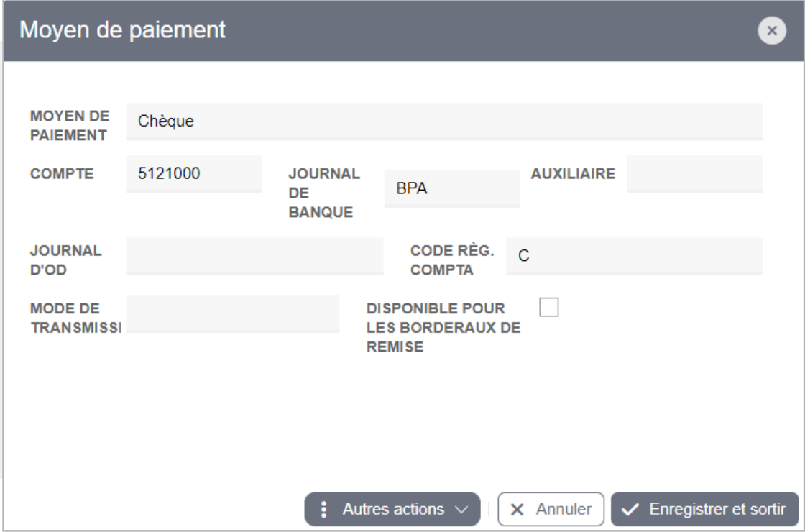Edit the Code règ. compta field
This screenshot has height=532, width=805.
coord(634,256)
